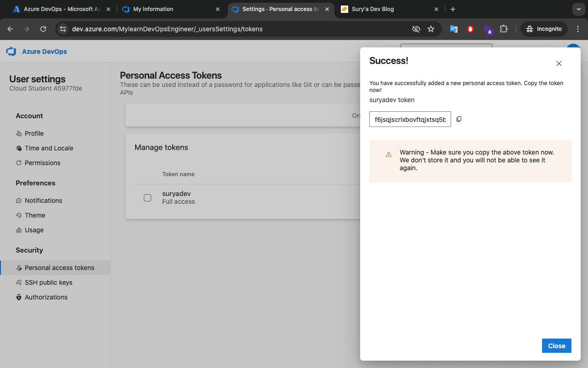Screen dimensions: 588x368
Task: Copy the token to clipboard icon
Action: click(459, 119)
